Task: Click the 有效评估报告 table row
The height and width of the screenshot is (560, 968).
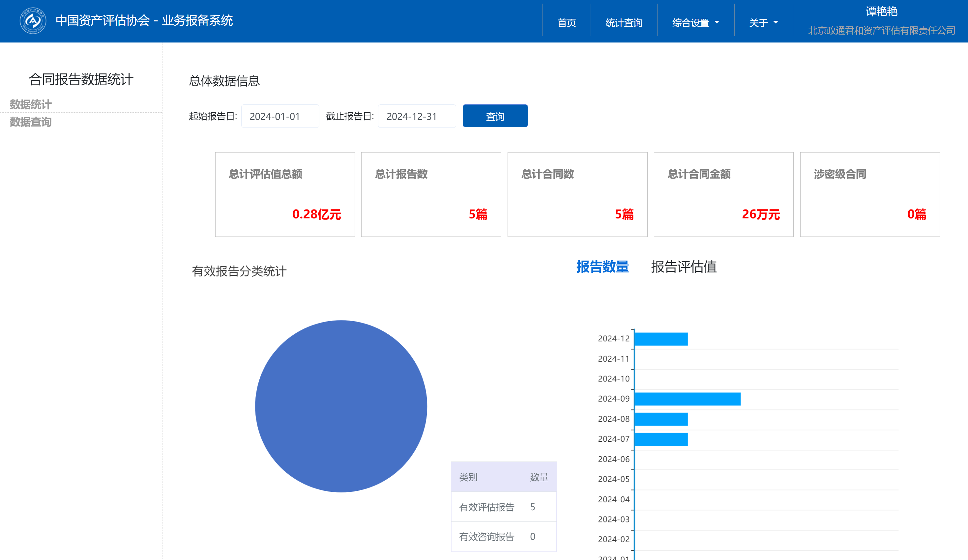Action: click(503, 507)
